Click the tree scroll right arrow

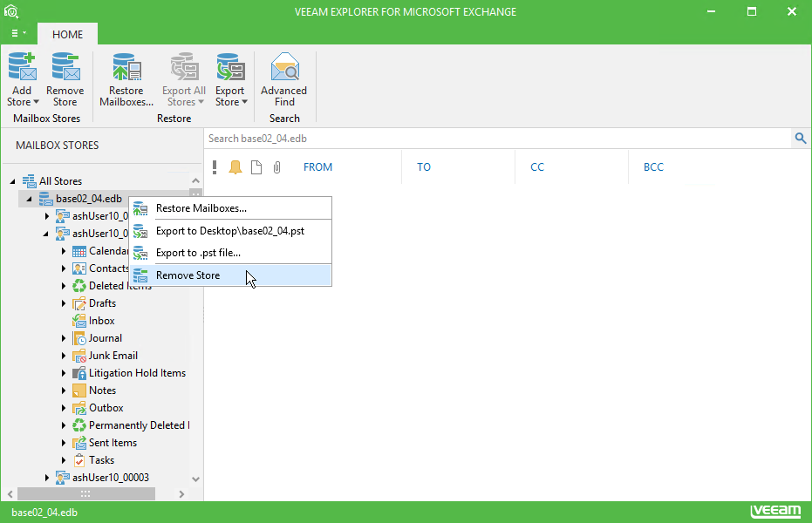tap(181, 494)
